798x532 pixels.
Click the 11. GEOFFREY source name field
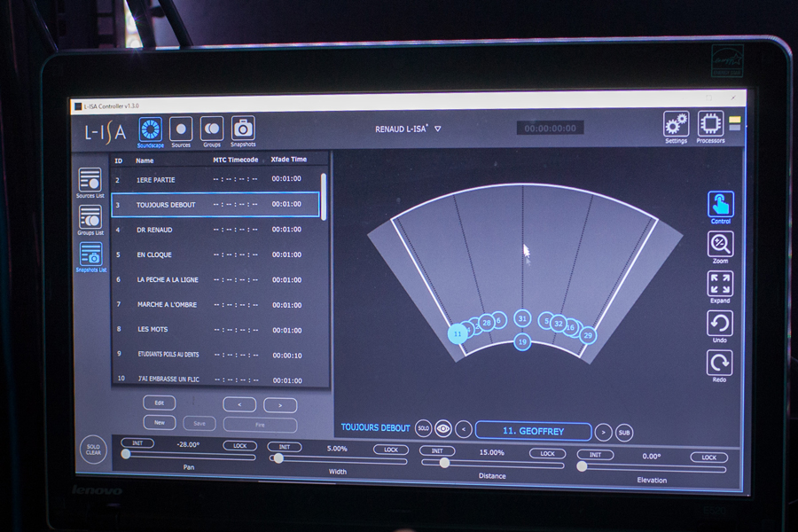534,431
